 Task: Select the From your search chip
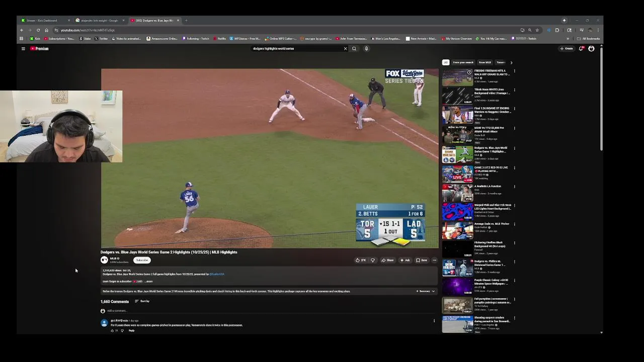point(463,62)
